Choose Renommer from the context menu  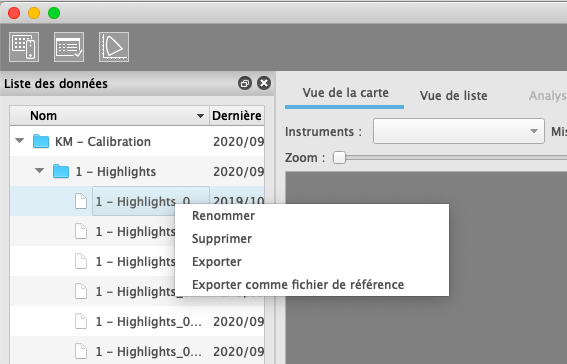click(223, 216)
